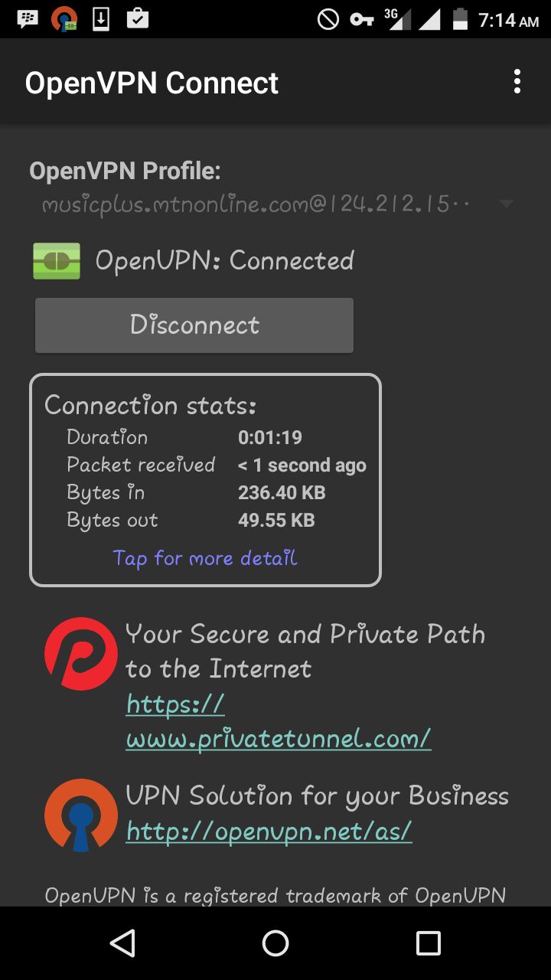Viewport: 551px width, 980px height.
Task: Tap the VPN key icon in status bar
Action: pyautogui.click(x=362, y=19)
